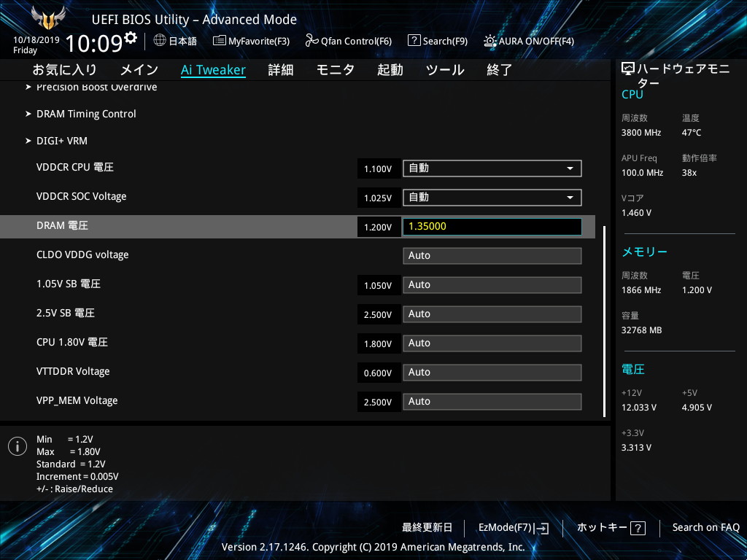Viewport: 747px width, 560px height.
Task: Click the hotkey question mark icon
Action: [x=638, y=528]
